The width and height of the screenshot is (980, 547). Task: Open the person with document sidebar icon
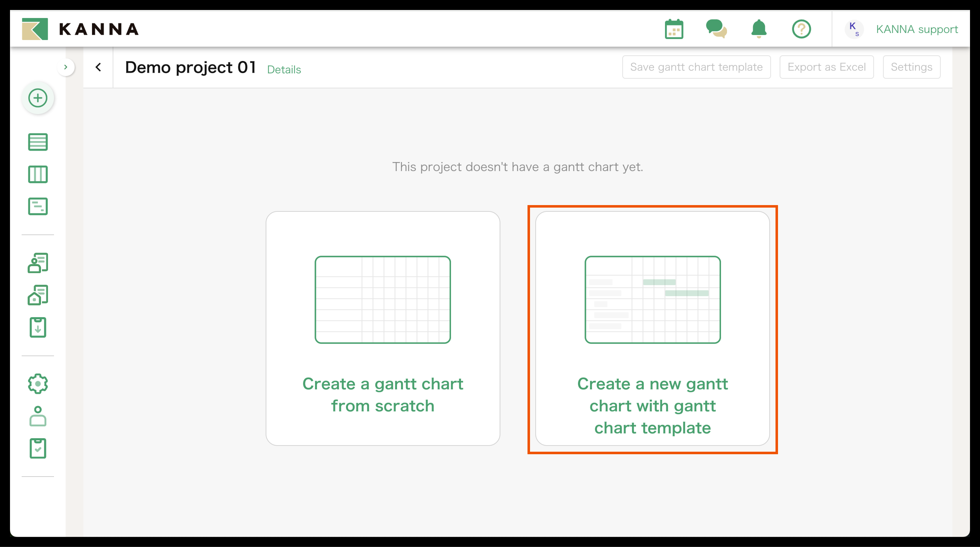(x=38, y=263)
